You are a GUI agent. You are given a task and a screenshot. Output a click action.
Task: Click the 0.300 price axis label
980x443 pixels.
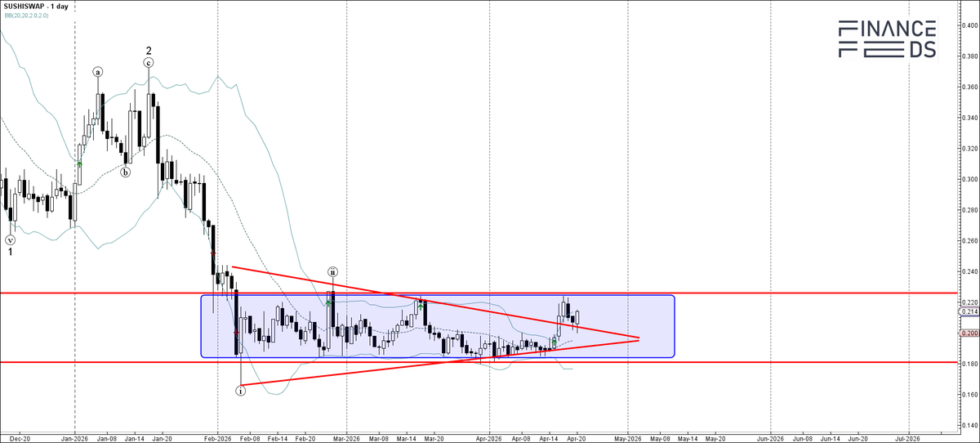pos(968,179)
